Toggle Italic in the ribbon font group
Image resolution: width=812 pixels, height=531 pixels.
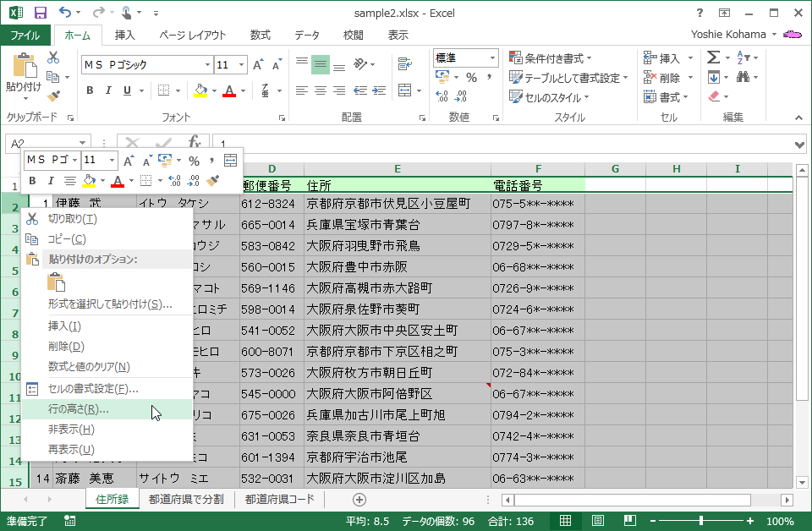point(108,90)
